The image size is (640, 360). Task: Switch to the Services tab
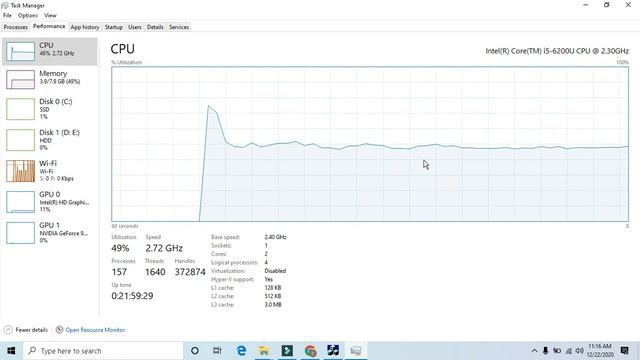[179, 27]
